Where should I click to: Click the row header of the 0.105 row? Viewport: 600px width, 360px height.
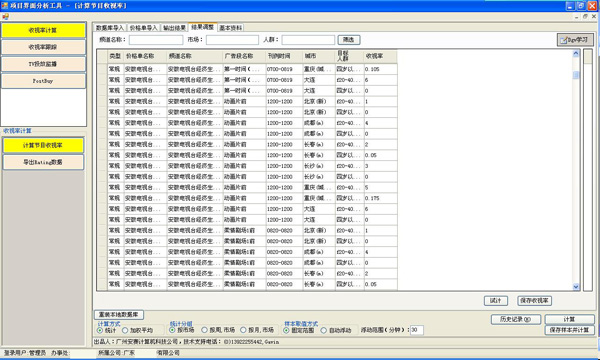coord(102,69)
